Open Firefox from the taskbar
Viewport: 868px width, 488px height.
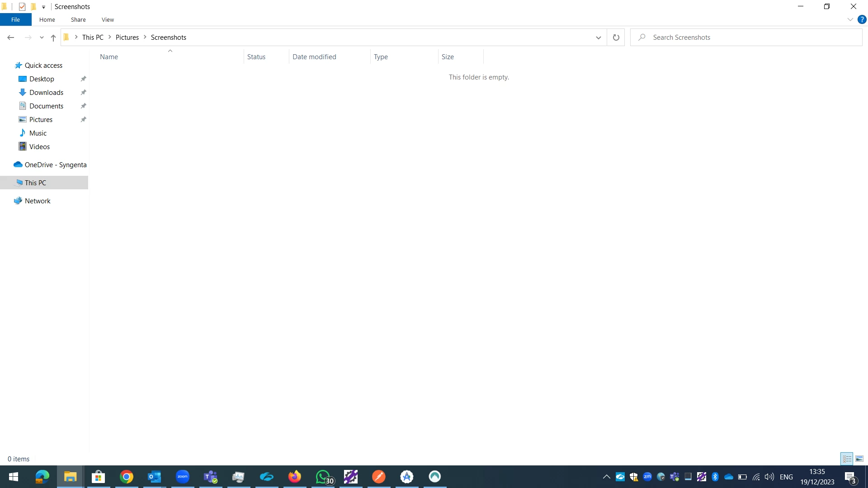[295, 477]
